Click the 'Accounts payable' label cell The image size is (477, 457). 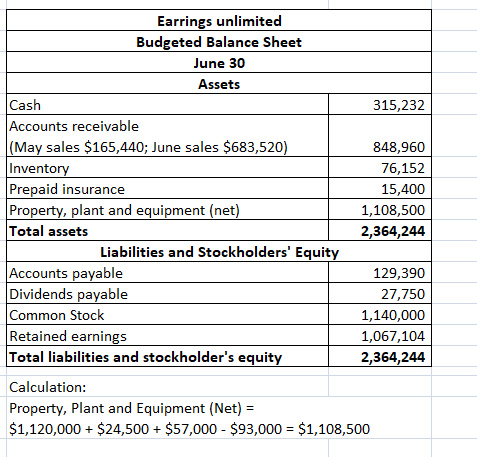(x=167, y=272)
